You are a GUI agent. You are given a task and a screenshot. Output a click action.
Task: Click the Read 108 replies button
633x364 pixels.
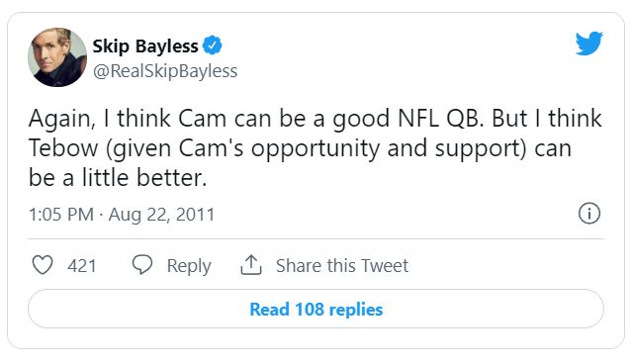tap(316, 310)
